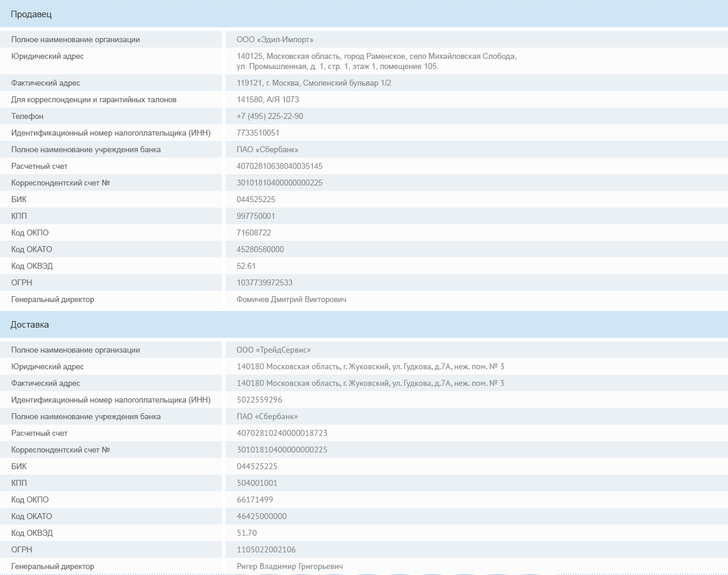Select seller OKATO code 45280580000
This screenshot has height=575, width=728.
click(261, 249)
